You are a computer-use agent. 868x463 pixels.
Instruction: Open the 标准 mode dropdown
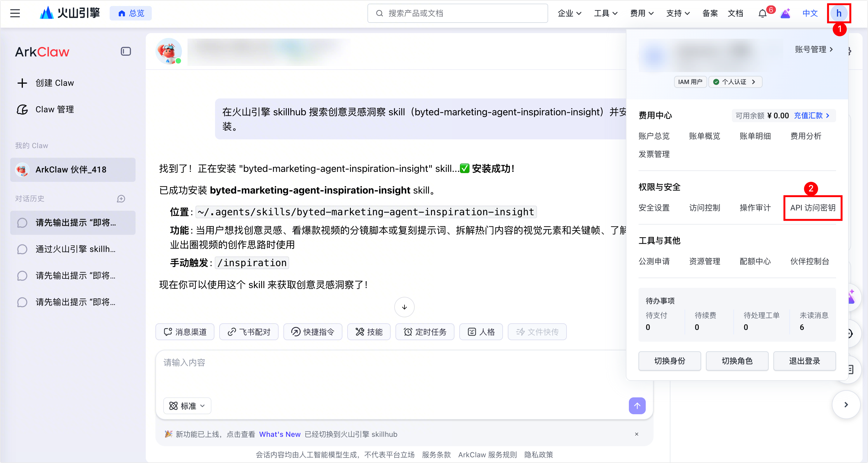coord(187,406)
